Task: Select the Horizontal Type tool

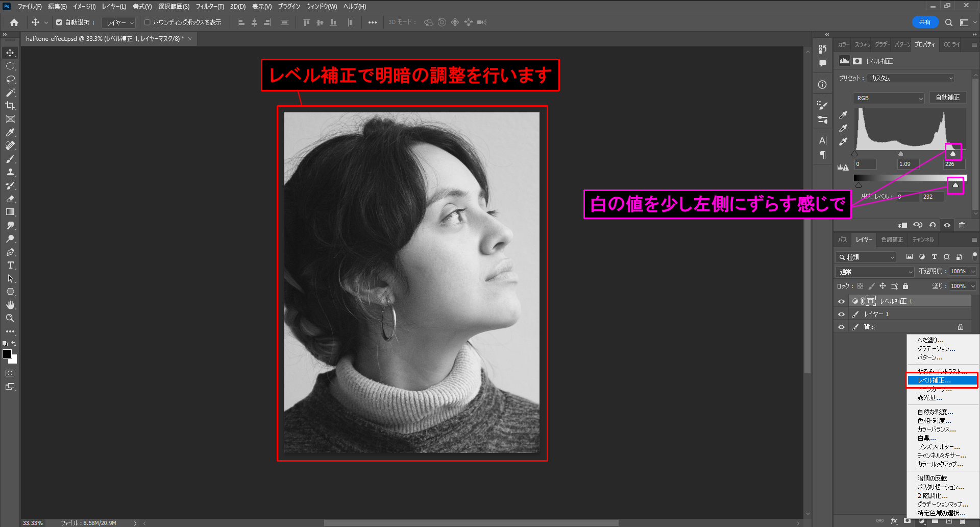Action: click(x=10, y=265)
